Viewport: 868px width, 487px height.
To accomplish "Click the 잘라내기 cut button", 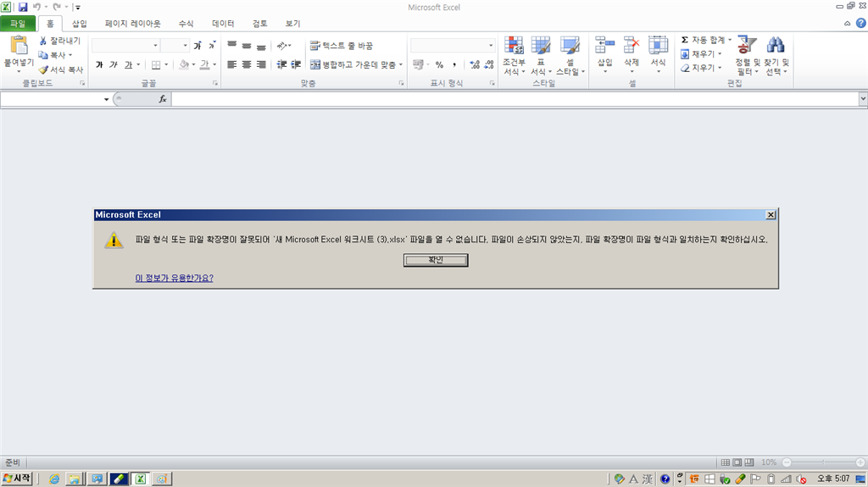I will pyautogui.click(x=60, y=41).
